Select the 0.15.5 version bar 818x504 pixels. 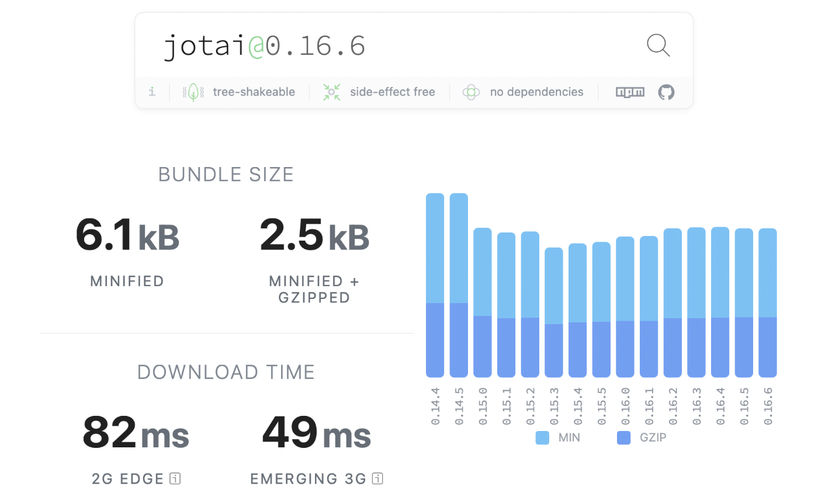[x=601, y=310]
